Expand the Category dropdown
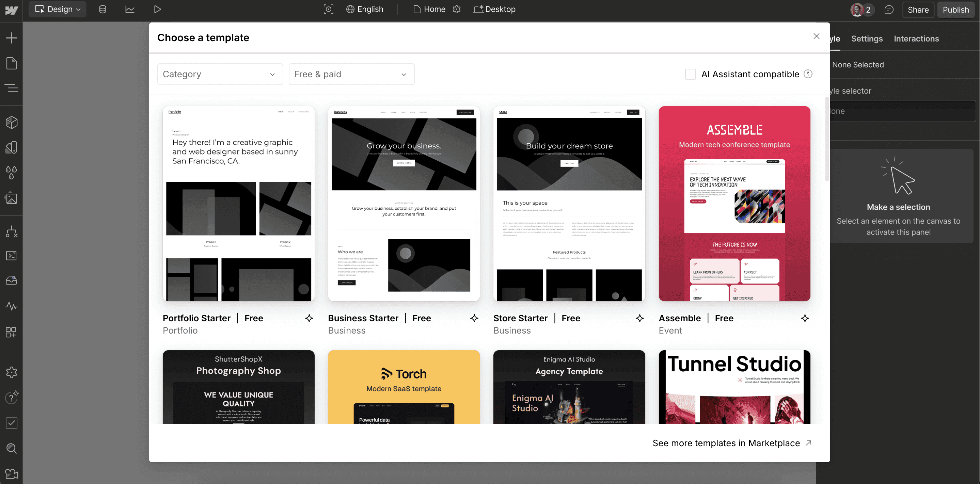The width and height of the screenshot is (980, 484). point(220,74)
